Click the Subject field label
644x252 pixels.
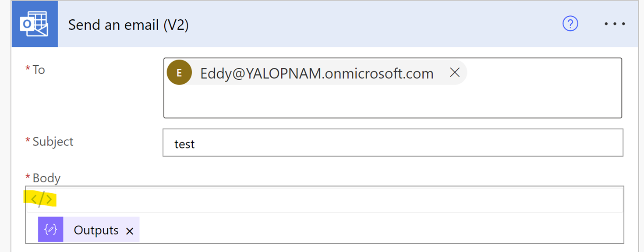pos(53,142)
